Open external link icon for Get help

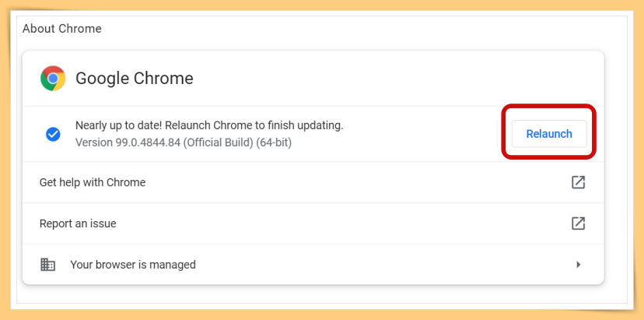click(579, 181)
